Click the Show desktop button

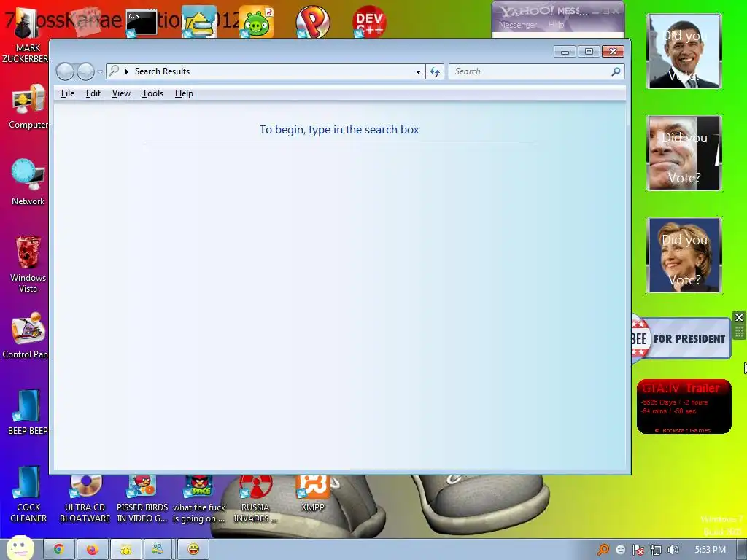click(742, 550)
